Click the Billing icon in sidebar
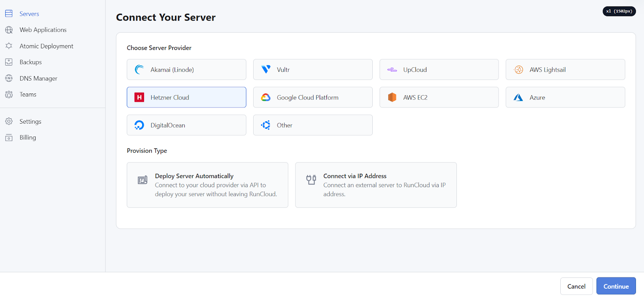 pos(9,137)
